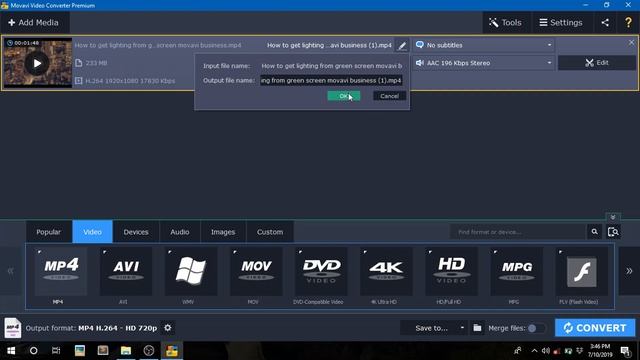Click the MP4 file icon beside Output format
The image size is (640, 360).
pos(13,328)
